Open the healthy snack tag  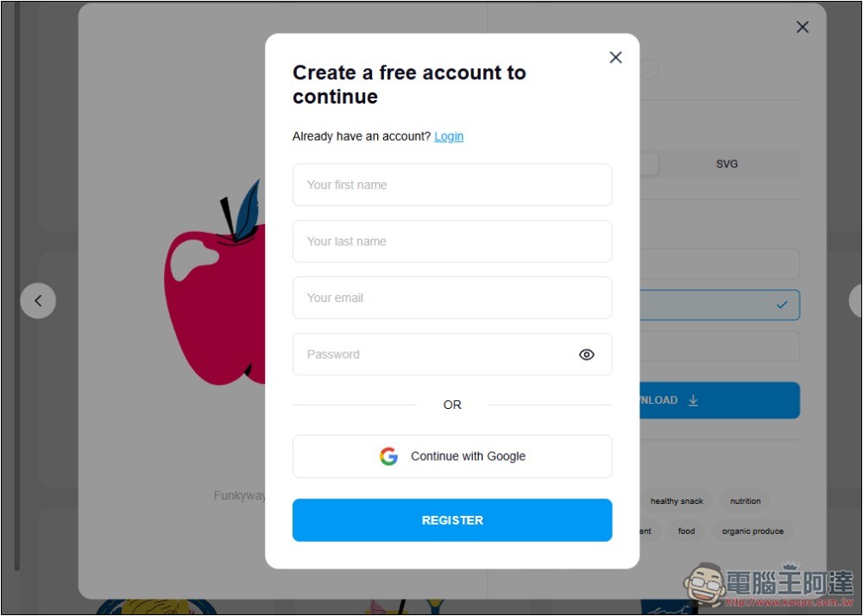(677, 501)
